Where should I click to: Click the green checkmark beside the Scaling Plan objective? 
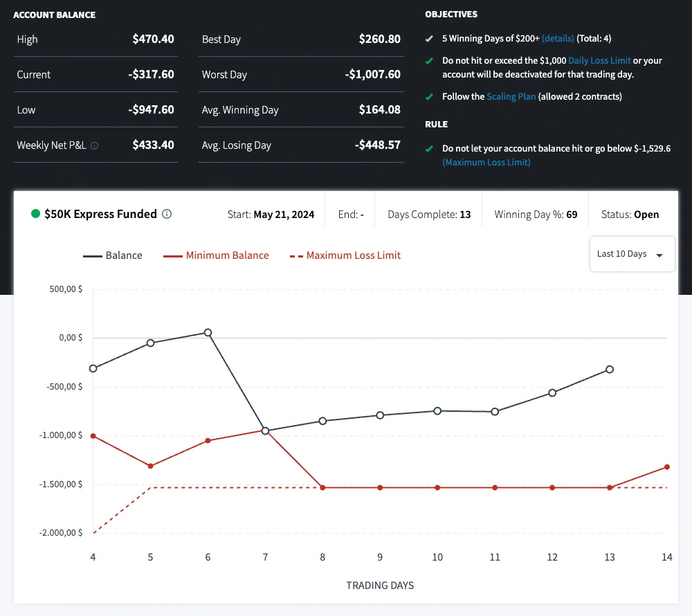coord(430,97)
